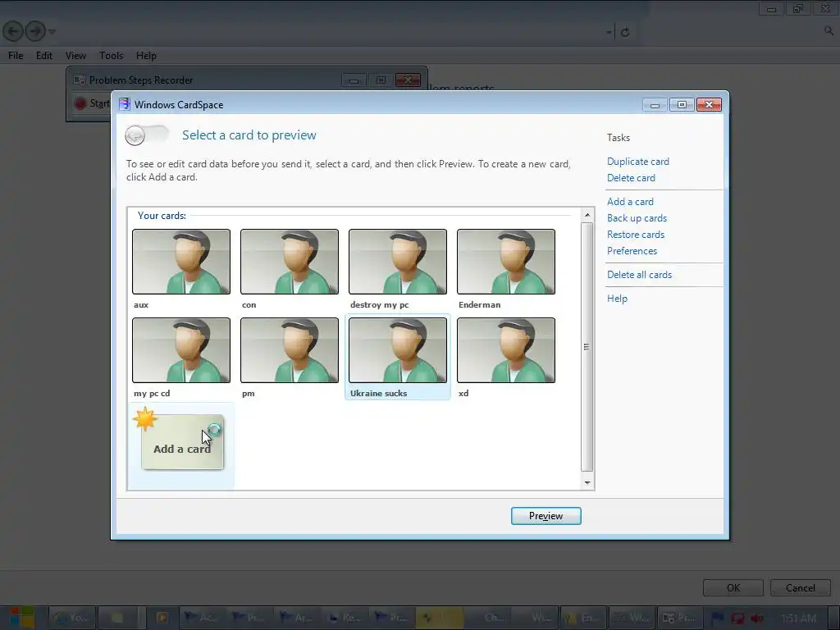Select the my pc cd card
Screen dimensions: 840x630
(x=181, y=350)
